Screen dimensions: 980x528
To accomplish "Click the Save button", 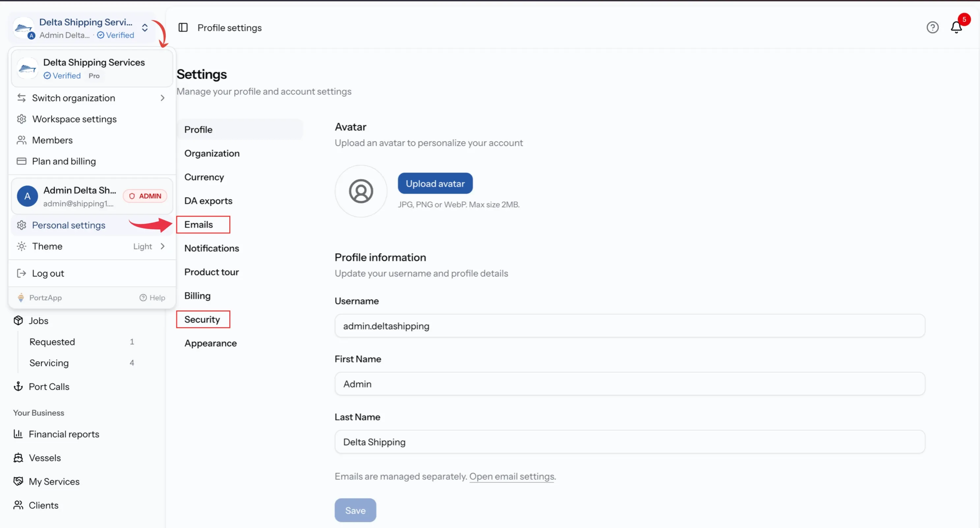I will coord(355,510).
